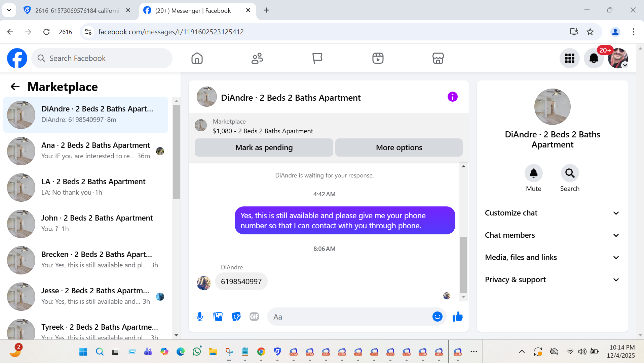Open the Chrome three-dot menu
This screenshot has height=363, width=644.
[x=633, y=32]
